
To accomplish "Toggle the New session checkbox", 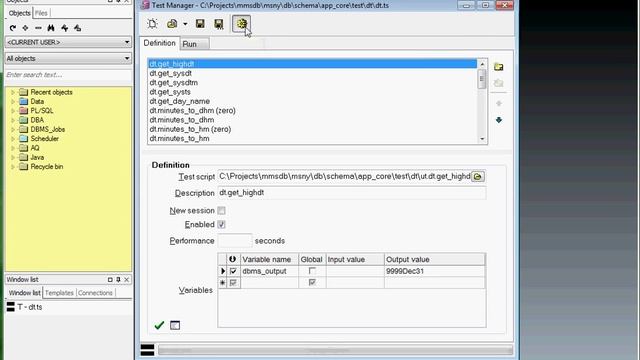I will tap(221, 211).
